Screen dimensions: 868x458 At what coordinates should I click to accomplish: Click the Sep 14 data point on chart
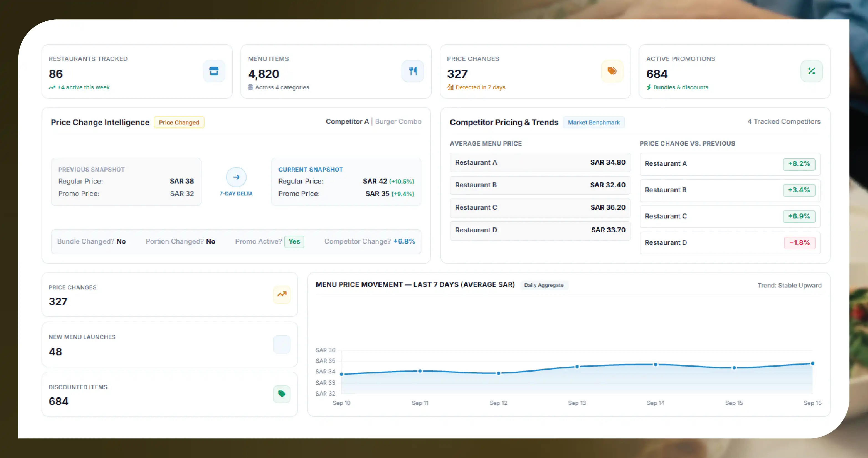[656, 364]
